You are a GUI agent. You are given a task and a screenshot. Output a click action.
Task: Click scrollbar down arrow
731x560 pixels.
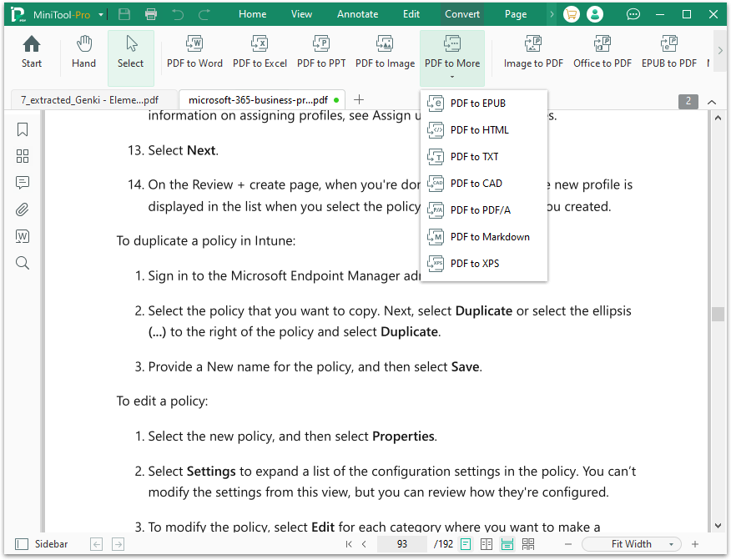coord(718,526)
